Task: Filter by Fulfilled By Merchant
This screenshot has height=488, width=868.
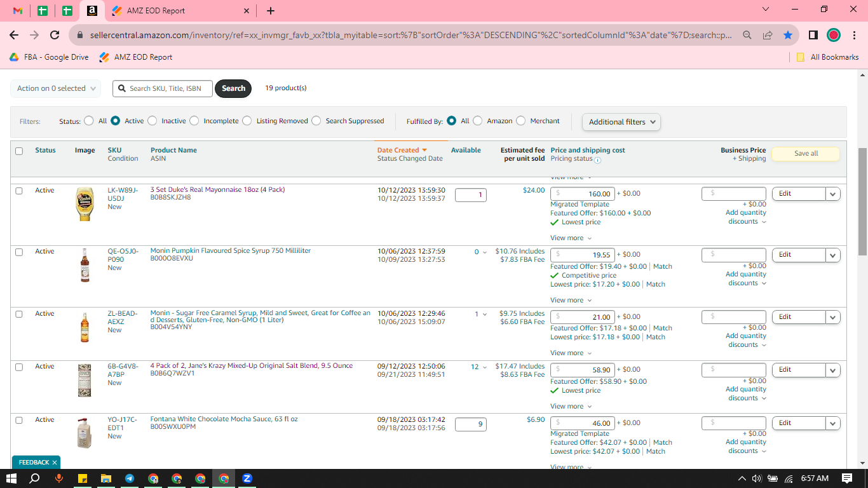Action: point(520,121)
